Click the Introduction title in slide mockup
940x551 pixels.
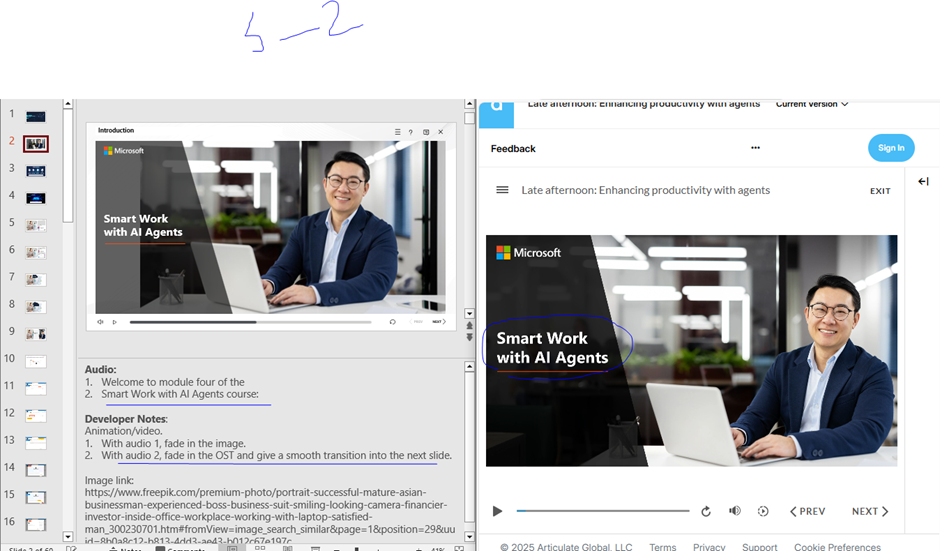pos(116,130)
